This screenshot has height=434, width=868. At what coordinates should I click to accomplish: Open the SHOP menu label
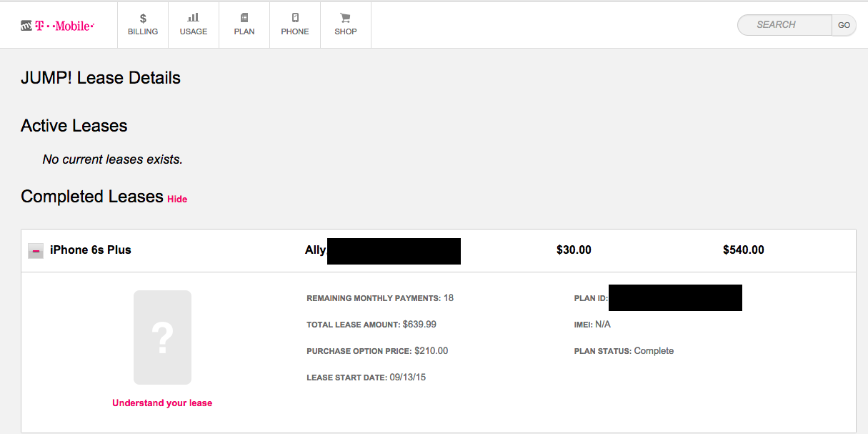tap(346, 31)
